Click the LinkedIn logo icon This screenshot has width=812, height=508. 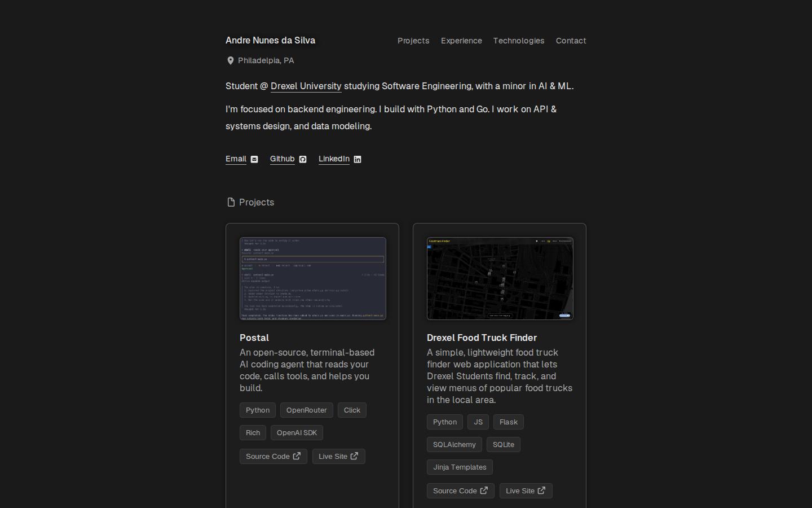coord(358,159)
